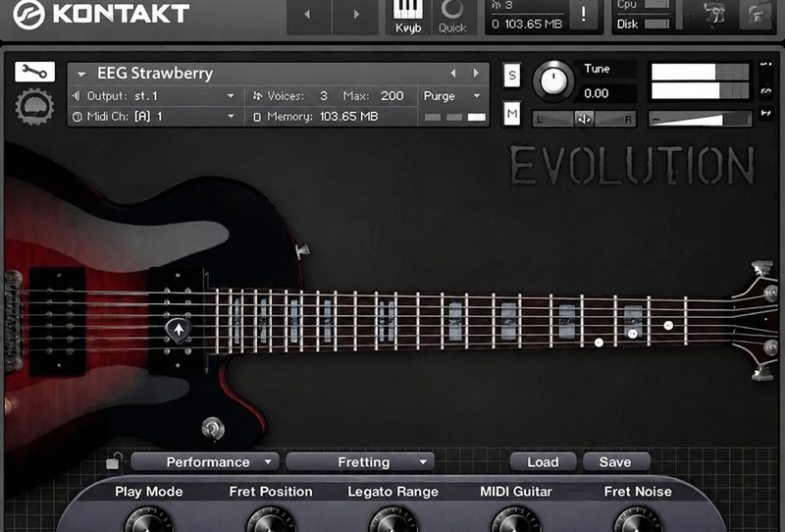Screen dimensions: 785x532
Task: Click the Kontakt logo
Action: [101, 14]
